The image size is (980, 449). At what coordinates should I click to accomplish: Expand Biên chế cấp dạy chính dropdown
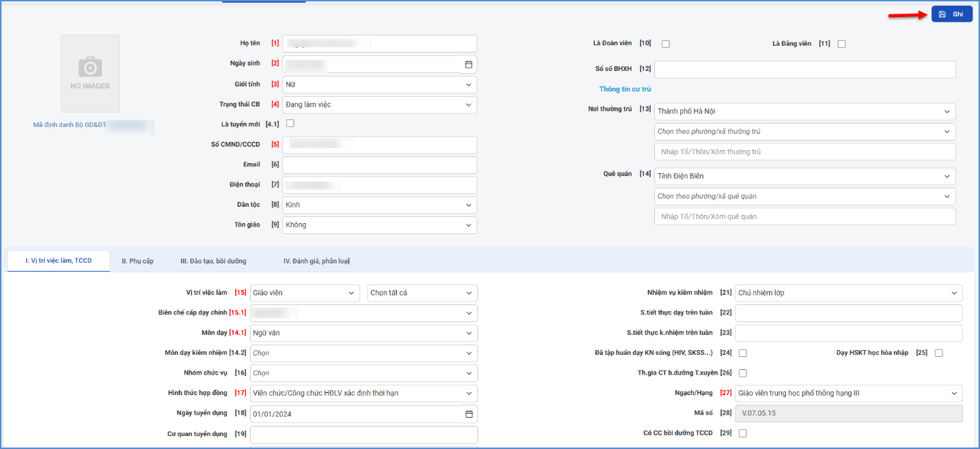tap(364, 313)
